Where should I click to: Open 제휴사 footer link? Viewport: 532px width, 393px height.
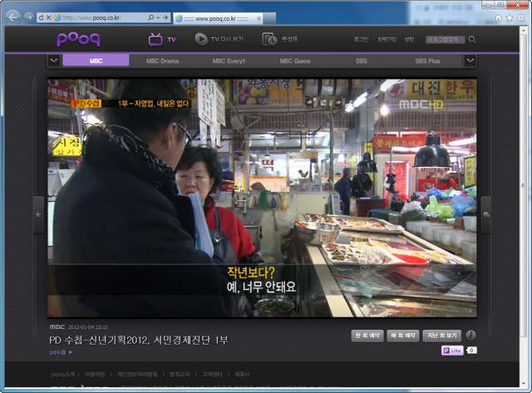pyautogui.click(x=242, y=375)
